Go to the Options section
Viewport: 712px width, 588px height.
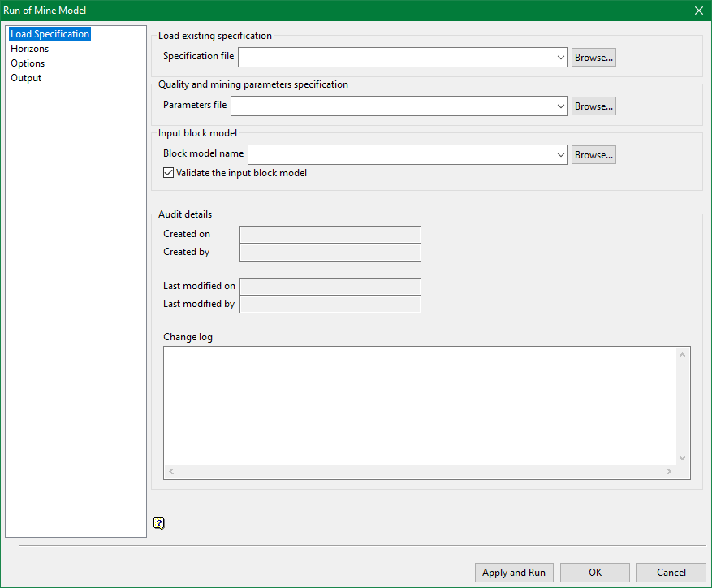pos(28,63)
